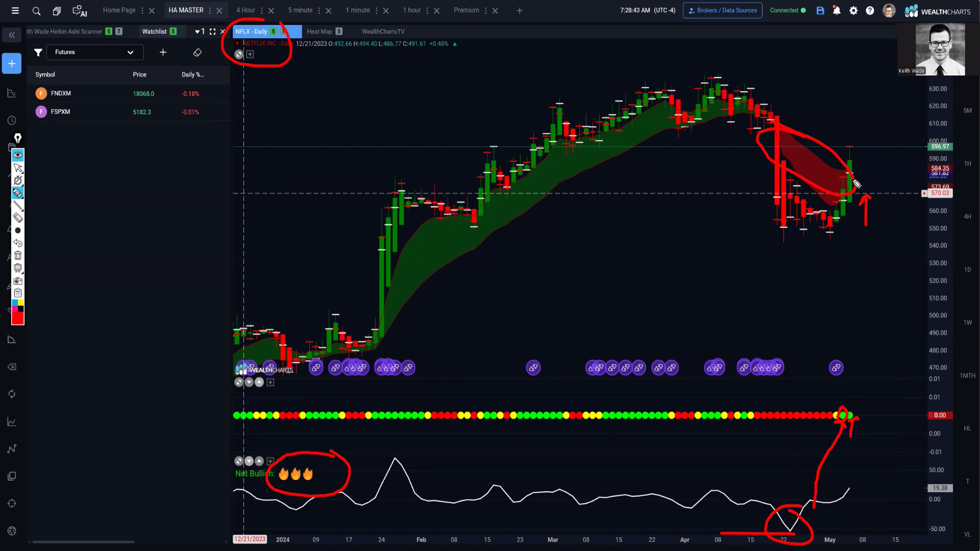The width and height of the screenshot is (980, 551).
Task: Toggle fullscreen for the watchlist panel
Action: (212, 32)
